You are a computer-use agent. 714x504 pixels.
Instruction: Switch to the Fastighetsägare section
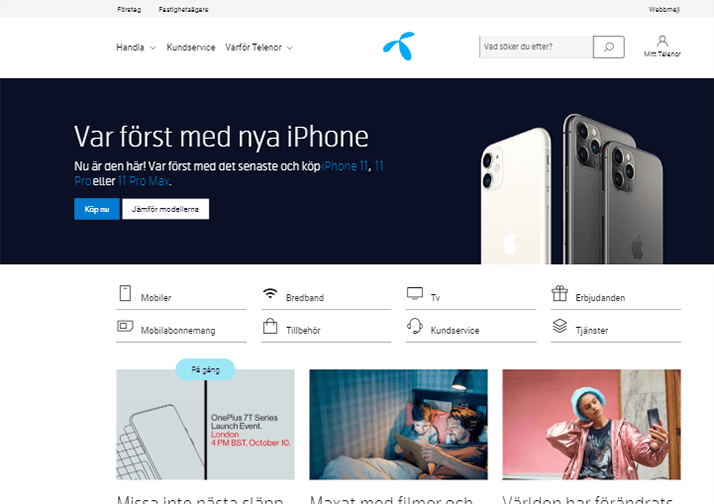(x=184, y=10)
